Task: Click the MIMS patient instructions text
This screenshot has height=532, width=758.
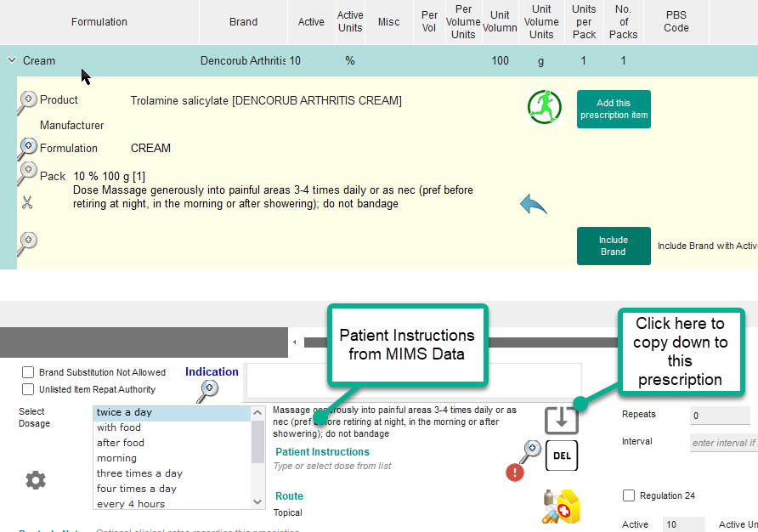Action: [x=394, y=422]
